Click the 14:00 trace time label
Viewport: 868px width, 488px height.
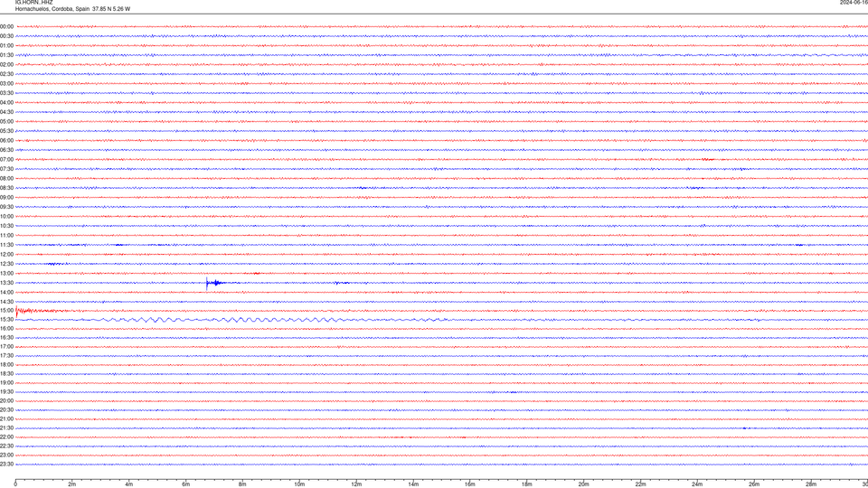(6, 292)
